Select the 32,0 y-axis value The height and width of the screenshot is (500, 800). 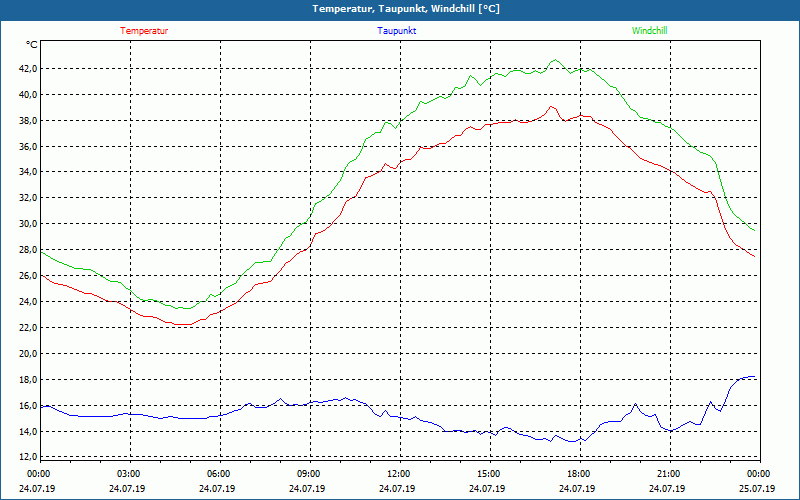(x=27, y=198)
